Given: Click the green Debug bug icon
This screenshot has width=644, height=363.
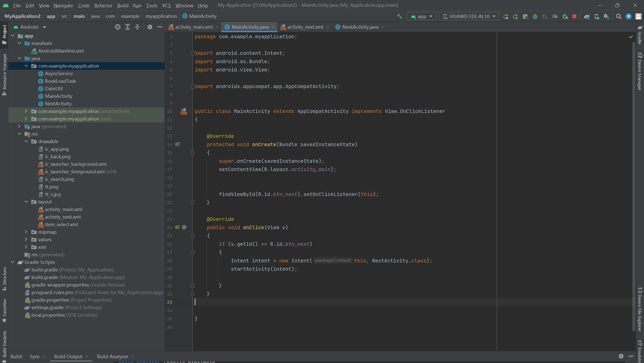Looking at the screenshot, I should [x=535, y=16].
